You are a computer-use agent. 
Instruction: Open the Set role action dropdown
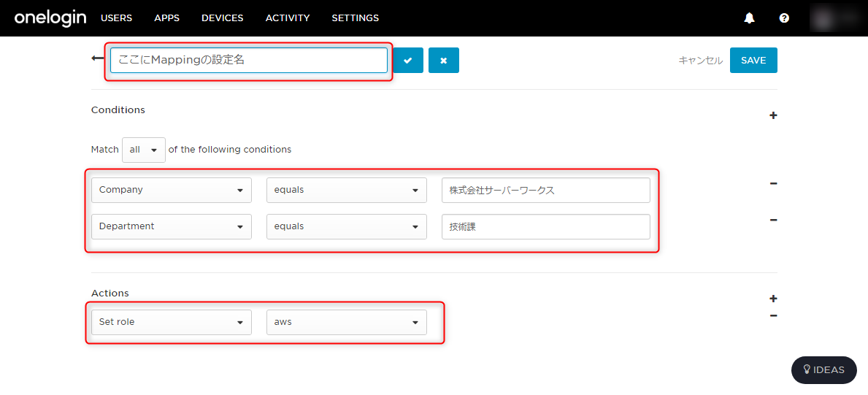coord(172,323)
